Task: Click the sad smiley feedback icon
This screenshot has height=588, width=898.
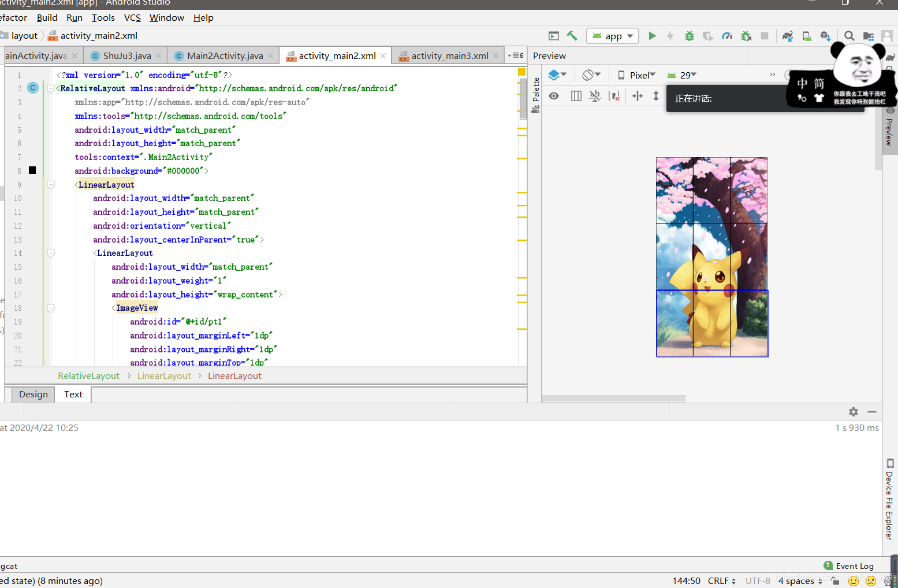Action: coord(871,581)
